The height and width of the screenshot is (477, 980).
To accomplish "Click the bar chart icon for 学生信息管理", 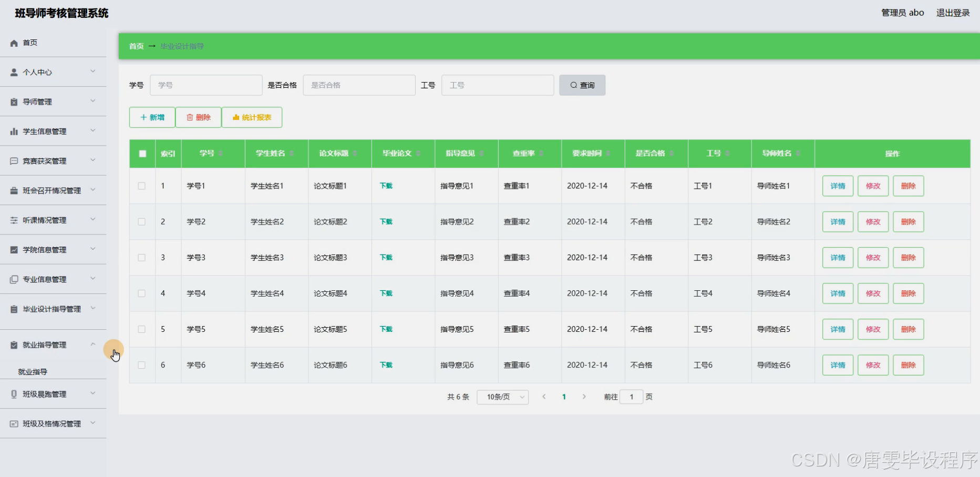I will click(x=14, y=131).
